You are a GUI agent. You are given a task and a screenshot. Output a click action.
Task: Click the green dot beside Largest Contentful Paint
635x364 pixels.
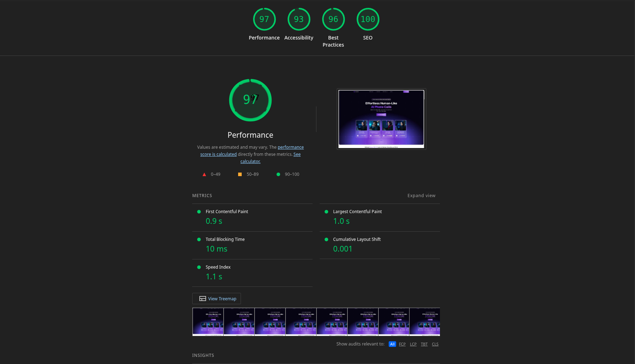point(326,212)
